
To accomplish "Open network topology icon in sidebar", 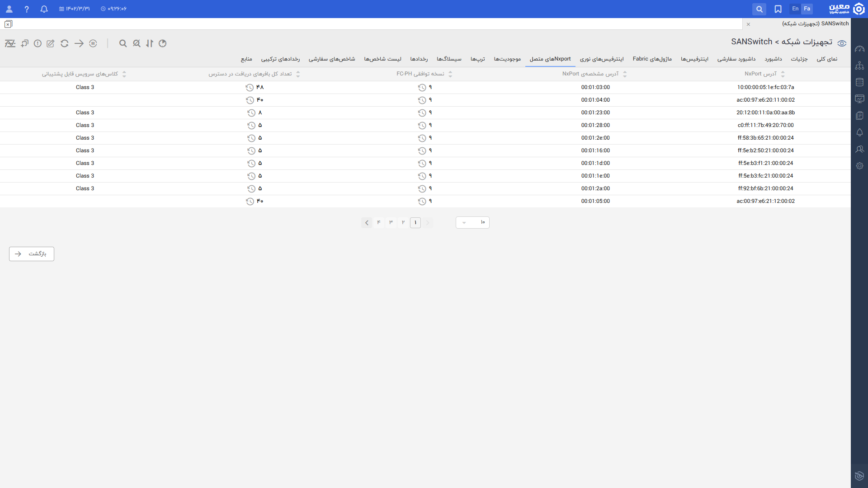I will (x=859, y=66).
